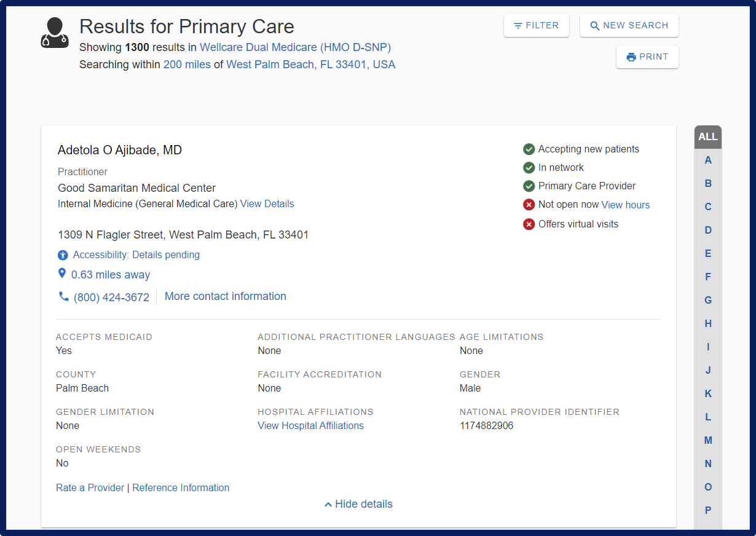Click the green check icon for Primary Care Provider
Viewport: 756px width, 536px height.
coord(529,186)
